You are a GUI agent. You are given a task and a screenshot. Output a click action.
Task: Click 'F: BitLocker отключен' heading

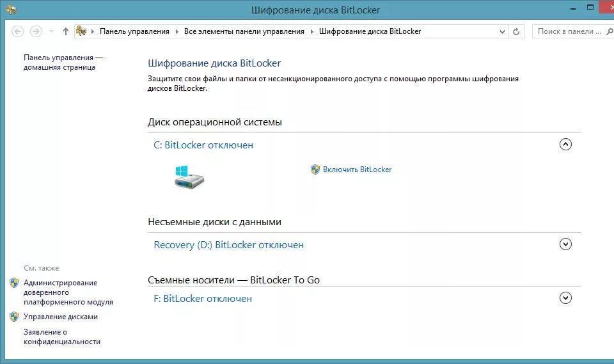[x=203, y=299]
